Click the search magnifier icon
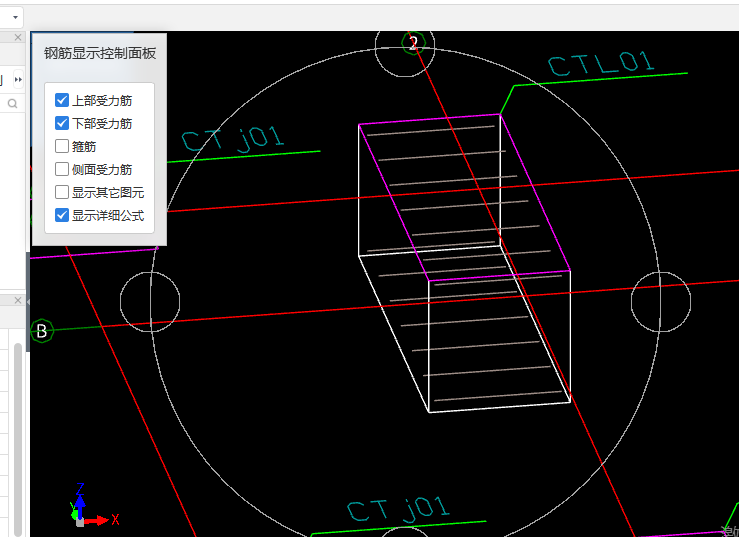The height and width of the screenshot is (537, 739). pyautogui.click(x=12, y=103)
